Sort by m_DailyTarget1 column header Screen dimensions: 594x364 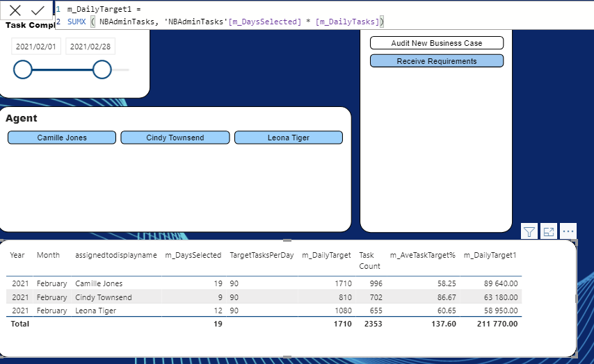click(490, 256)
